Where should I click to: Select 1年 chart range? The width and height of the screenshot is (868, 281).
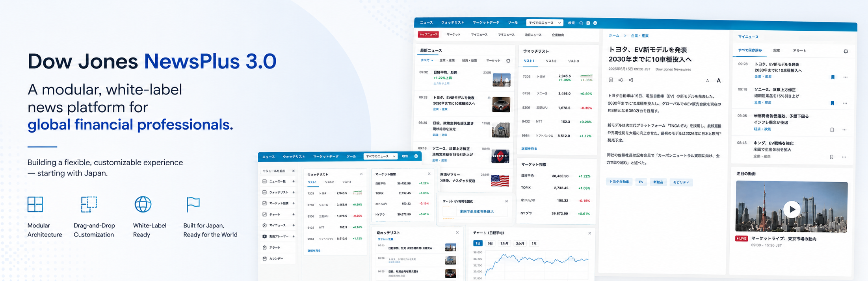pos(534,243)
